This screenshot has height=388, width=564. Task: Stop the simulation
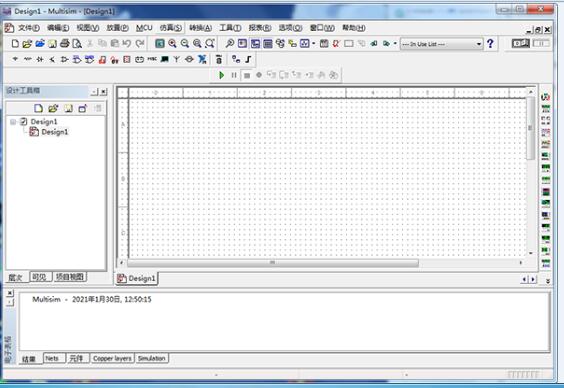click(x=247, y=76)
